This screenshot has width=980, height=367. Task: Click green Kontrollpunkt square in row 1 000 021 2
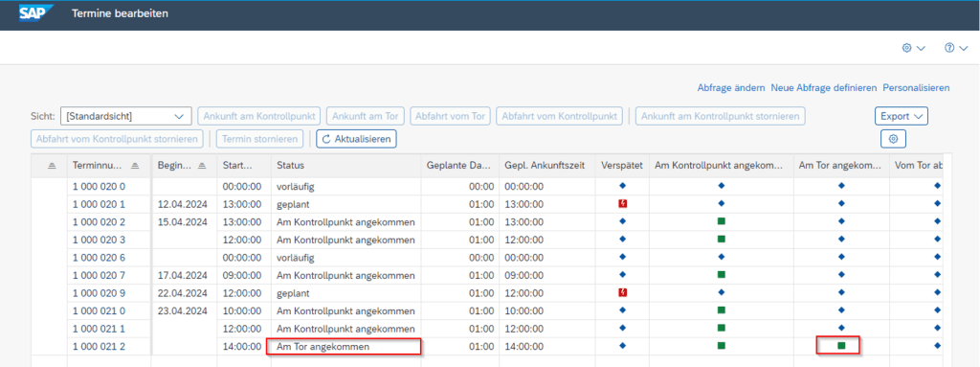pyautogui.click(x=722, y=346)
